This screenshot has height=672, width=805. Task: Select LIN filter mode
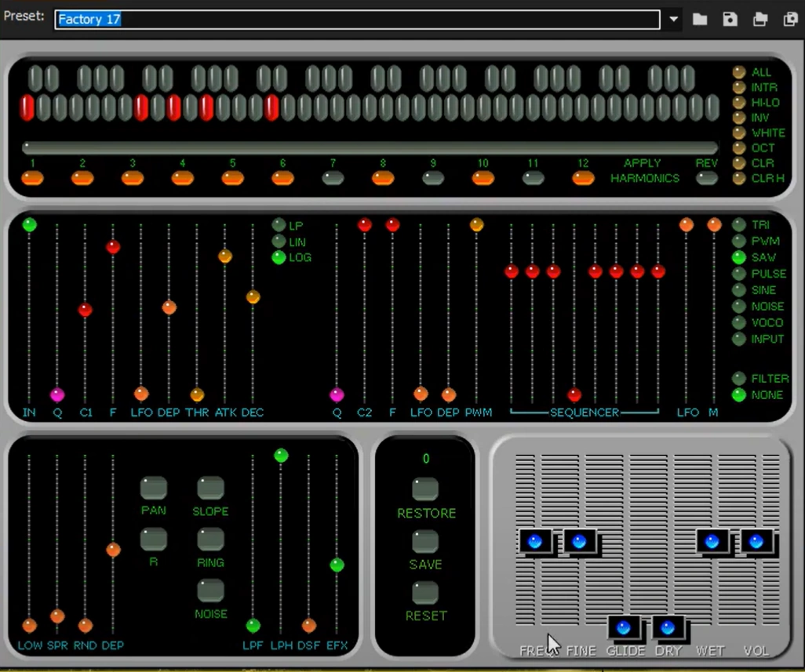[279, 241]
